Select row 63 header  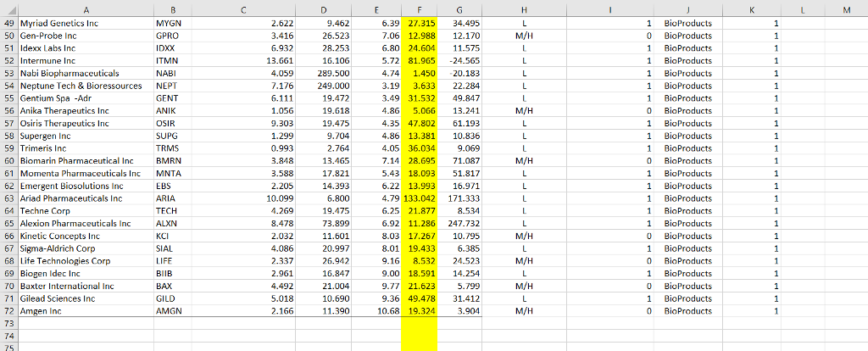(x=8, y=198)
